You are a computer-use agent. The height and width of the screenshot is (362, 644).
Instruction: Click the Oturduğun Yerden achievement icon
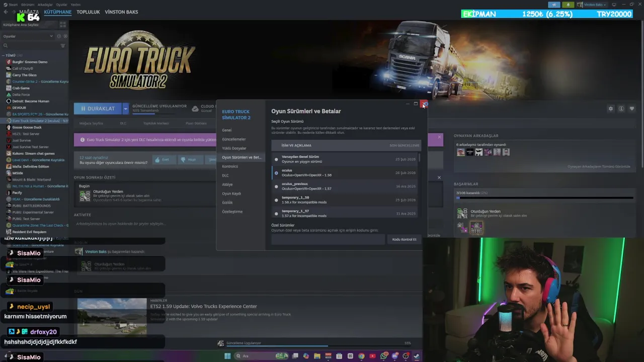coord(85,196)
